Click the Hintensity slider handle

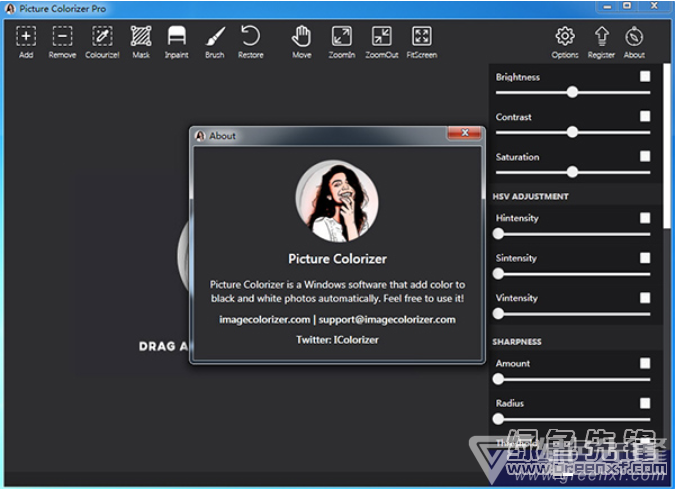point(498,234)
